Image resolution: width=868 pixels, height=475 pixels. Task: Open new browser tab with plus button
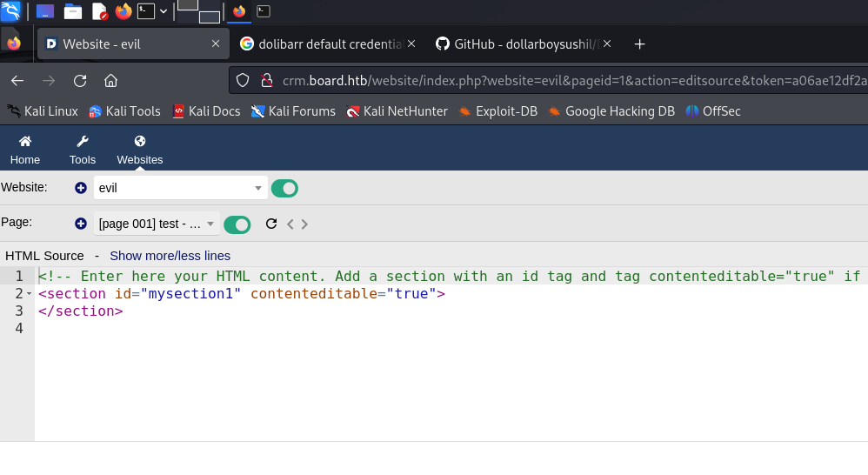(639, 43)
